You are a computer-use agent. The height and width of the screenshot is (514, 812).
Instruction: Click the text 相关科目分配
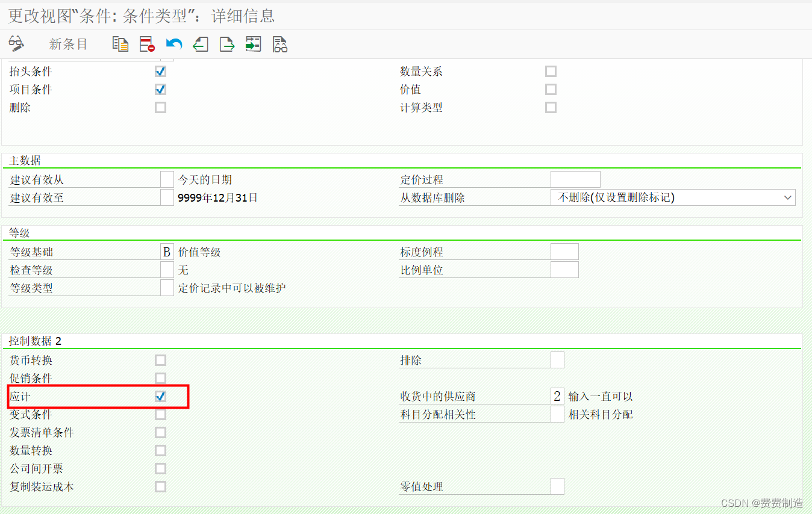tap(601, 415)
